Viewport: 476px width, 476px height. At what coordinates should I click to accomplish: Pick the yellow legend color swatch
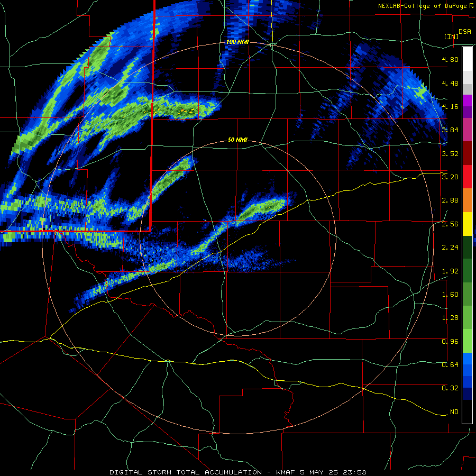467,224
